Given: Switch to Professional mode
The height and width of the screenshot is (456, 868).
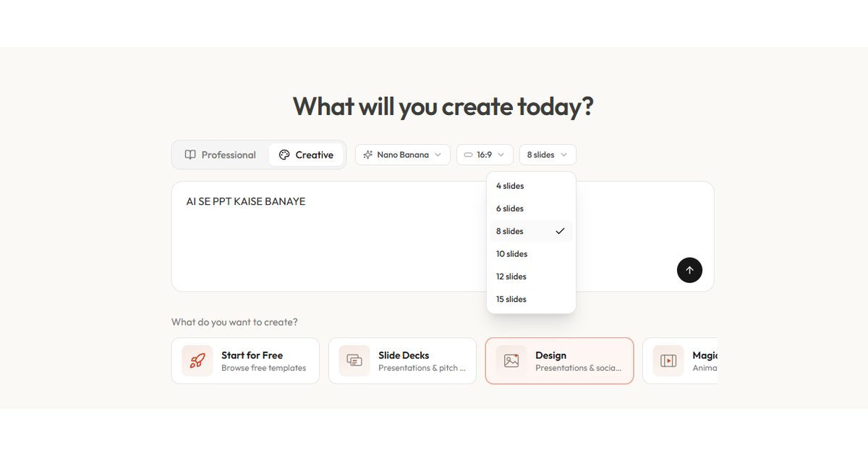Looking at the screenshot, I should (x=221, y=155).
